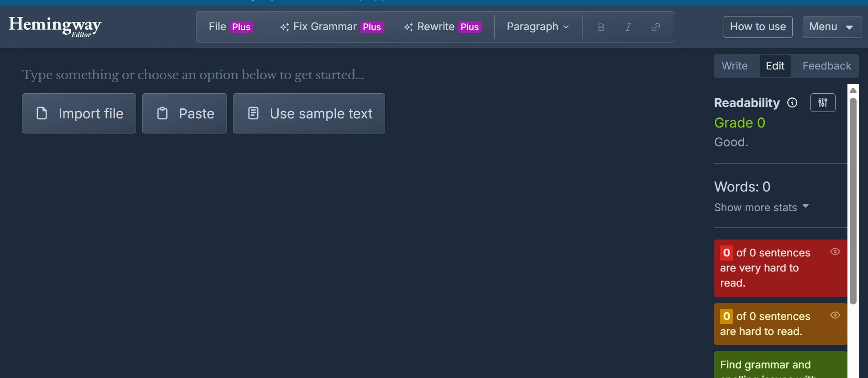Hide very hard to read sentence highlights
The image size is (868, 378).
coord(836,251)
